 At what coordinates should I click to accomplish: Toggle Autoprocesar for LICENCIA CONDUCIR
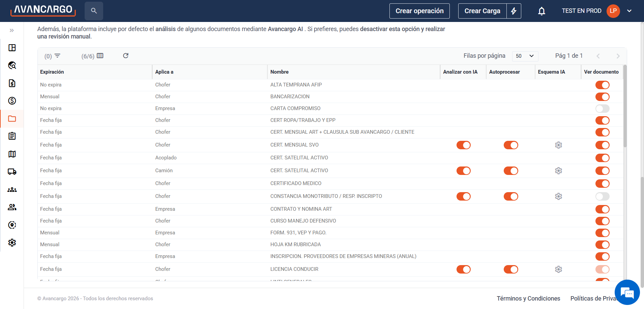pyautogui.click(x=511, y=269)
